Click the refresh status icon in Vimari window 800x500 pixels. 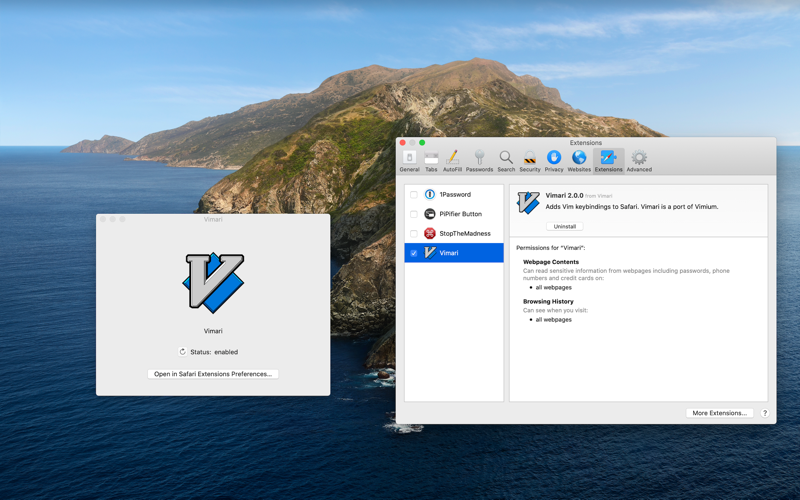183,352
